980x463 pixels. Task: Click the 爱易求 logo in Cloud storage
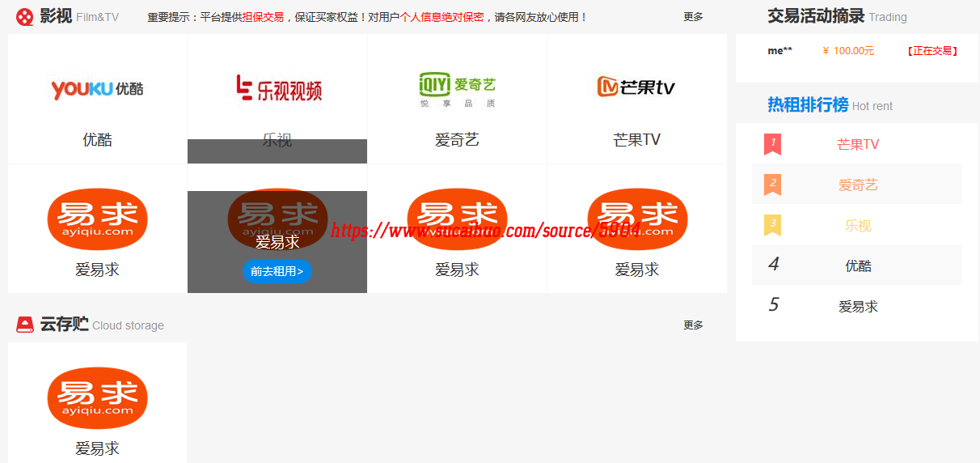click(x=97, y=397)
